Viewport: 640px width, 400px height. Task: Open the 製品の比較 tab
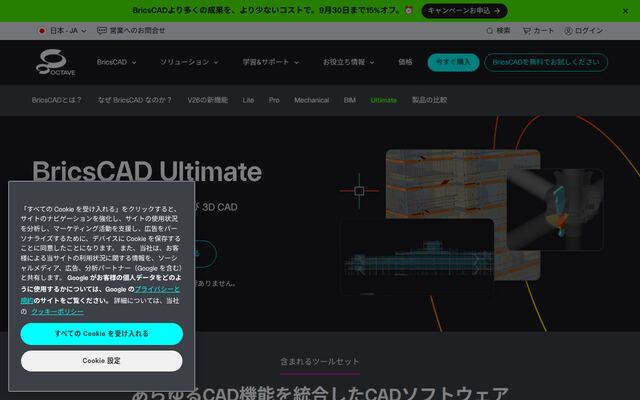pos(429,100)
